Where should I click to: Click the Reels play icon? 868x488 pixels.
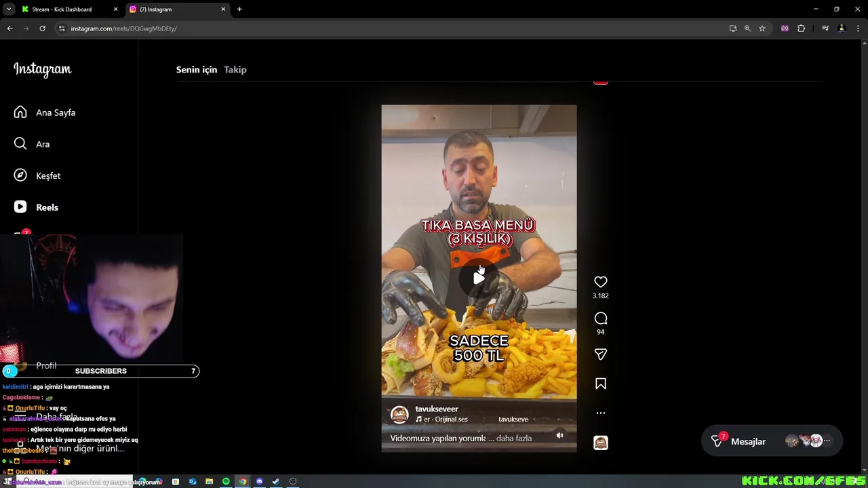tap(20, 207)
